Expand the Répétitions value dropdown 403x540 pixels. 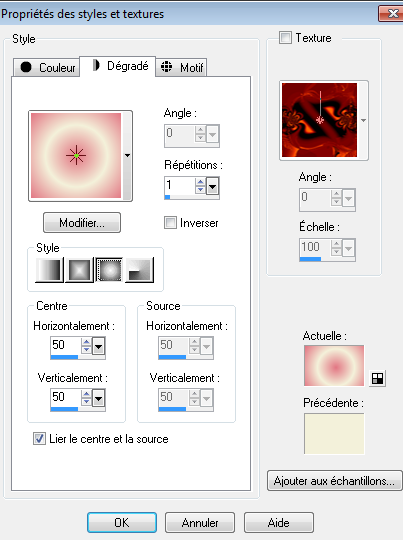[213, 187]
